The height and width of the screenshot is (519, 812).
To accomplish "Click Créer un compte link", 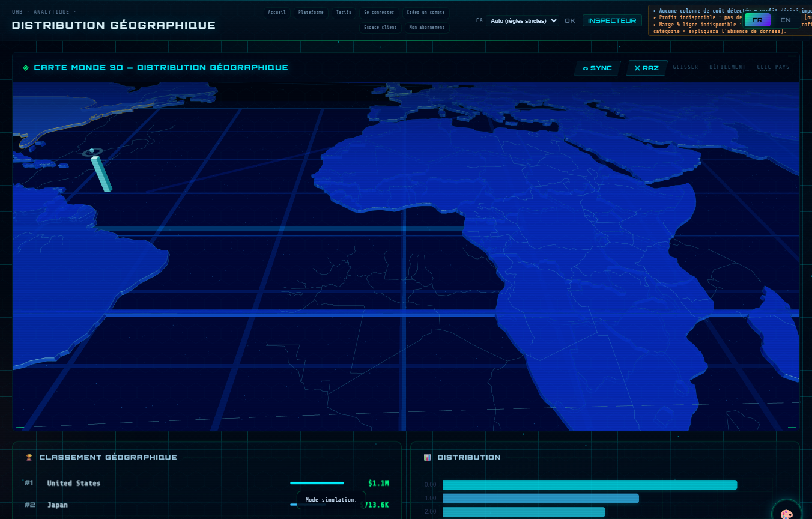I will tap(426, 13).
